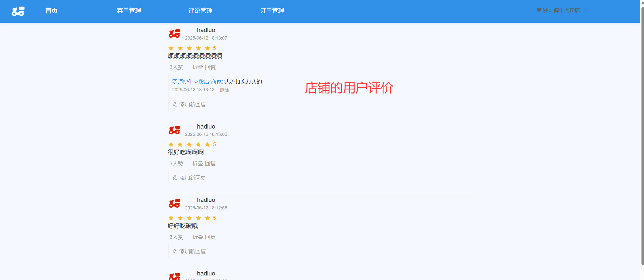Open the 菜单管理 menu

tap(129, 11)
